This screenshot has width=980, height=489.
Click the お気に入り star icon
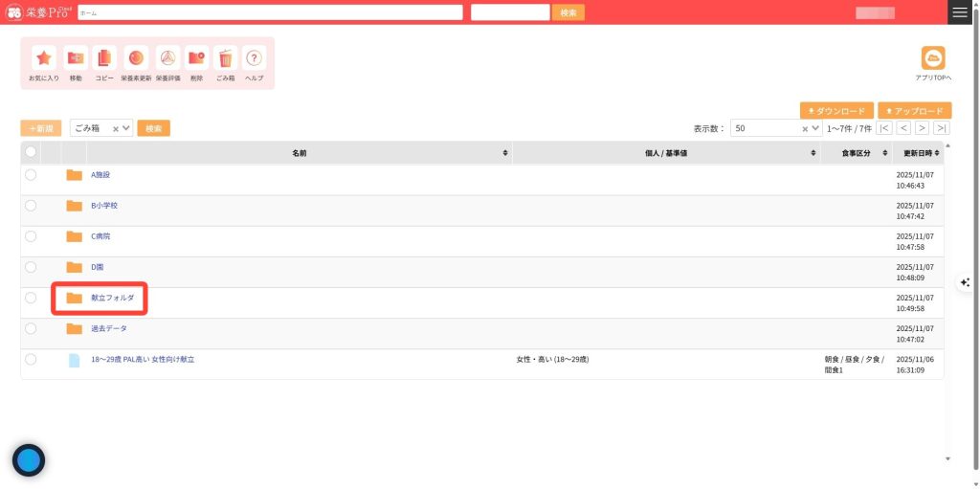coord(44,58)
